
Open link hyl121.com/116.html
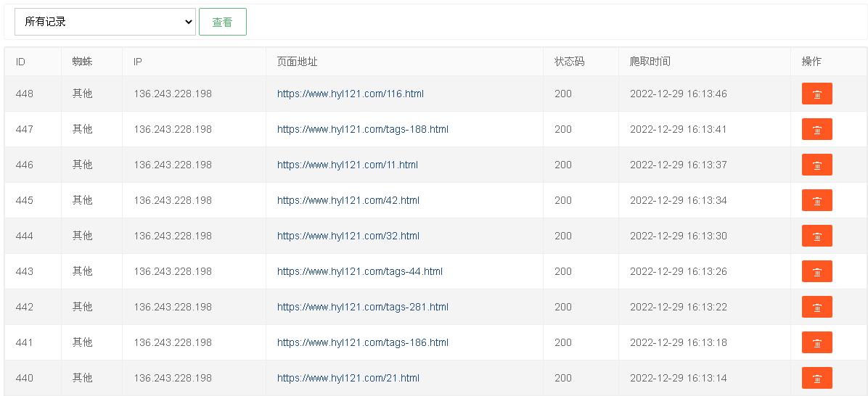tap(351, 94)
